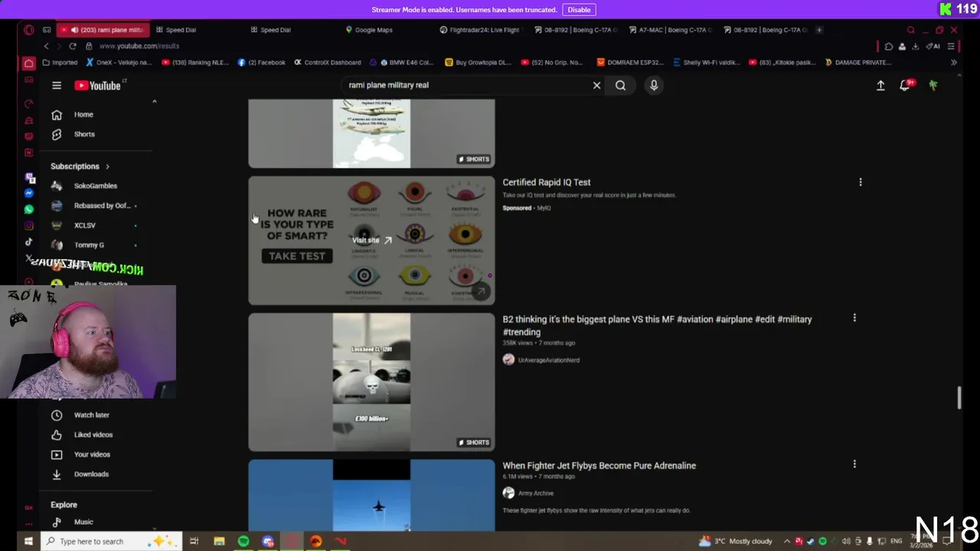Screen dimensions: 980x551
Task: Open Opera sidebar Instagram icon
Action: (29, 226)
